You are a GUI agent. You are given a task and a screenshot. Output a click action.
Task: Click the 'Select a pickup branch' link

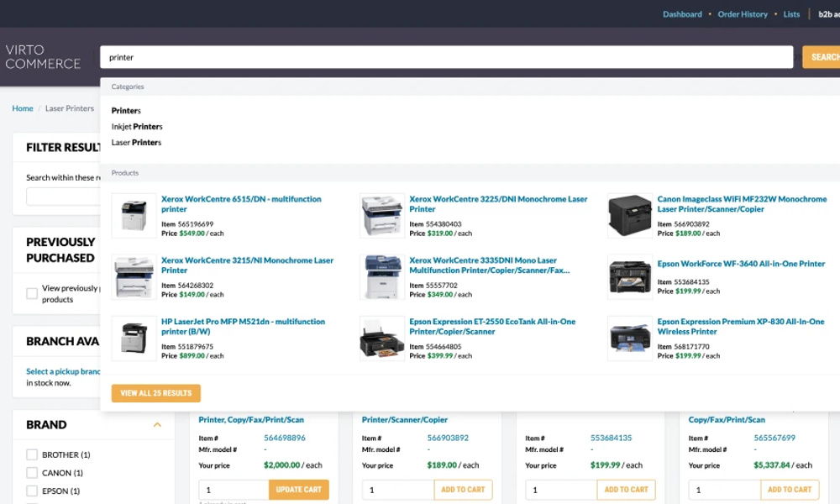[x=63, y=371]
